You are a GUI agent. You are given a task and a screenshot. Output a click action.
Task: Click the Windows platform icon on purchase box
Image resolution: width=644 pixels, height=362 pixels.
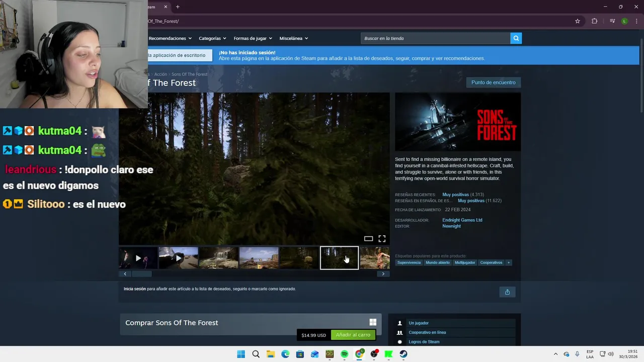coord(373,322)
